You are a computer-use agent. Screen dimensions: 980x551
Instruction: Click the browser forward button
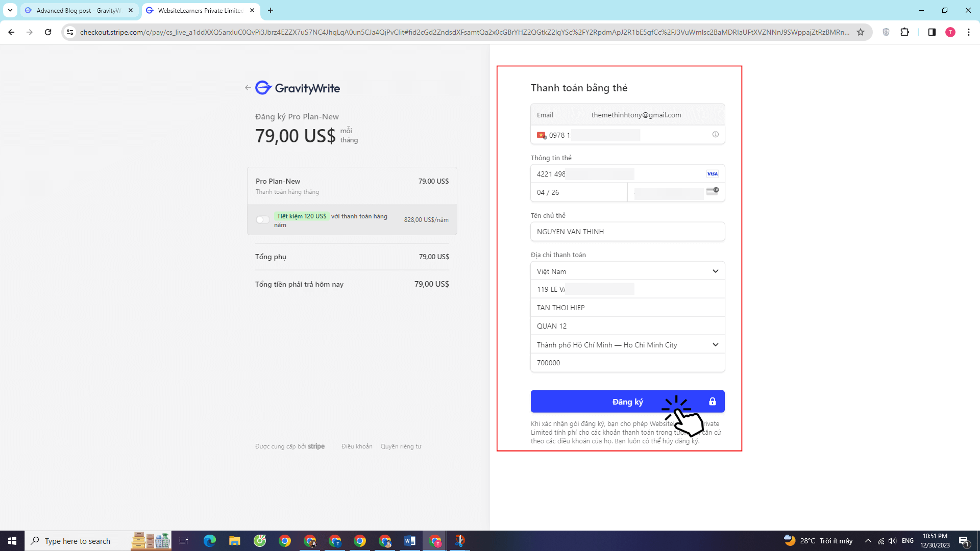(30, 32)
